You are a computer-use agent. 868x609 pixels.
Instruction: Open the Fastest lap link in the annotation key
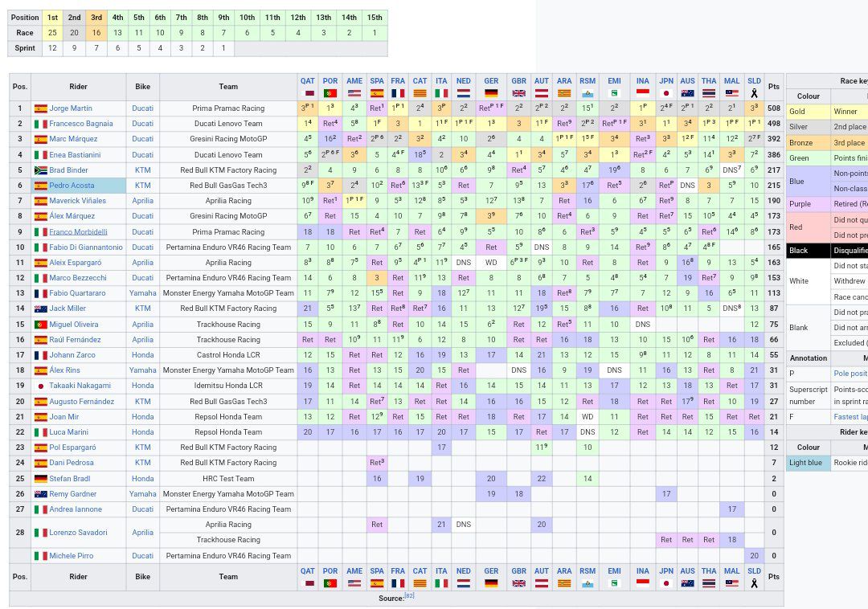850,416
